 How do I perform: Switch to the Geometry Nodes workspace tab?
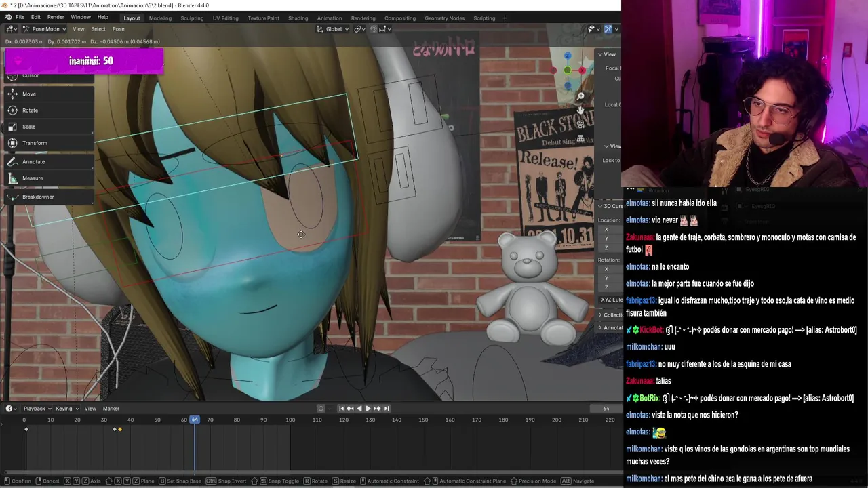[x=444, y=18]
